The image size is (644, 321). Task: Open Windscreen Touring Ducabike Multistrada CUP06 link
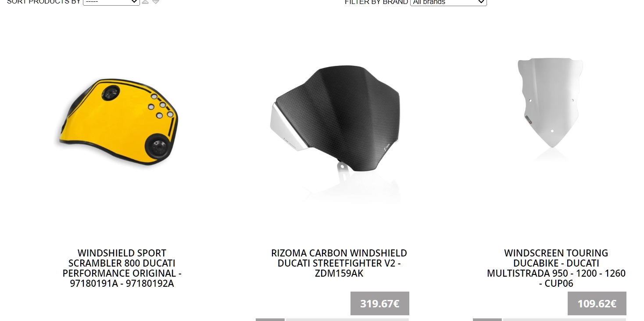click(556, 268)
